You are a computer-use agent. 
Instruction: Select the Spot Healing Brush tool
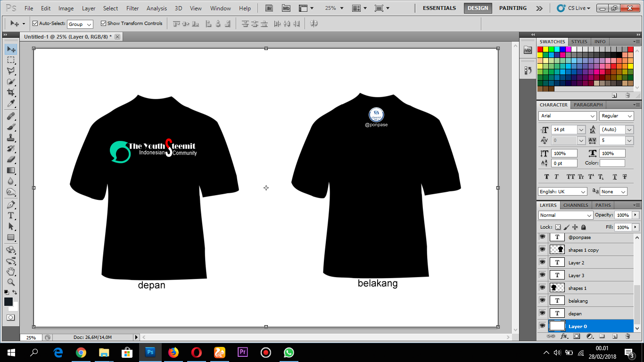[11, 116]
